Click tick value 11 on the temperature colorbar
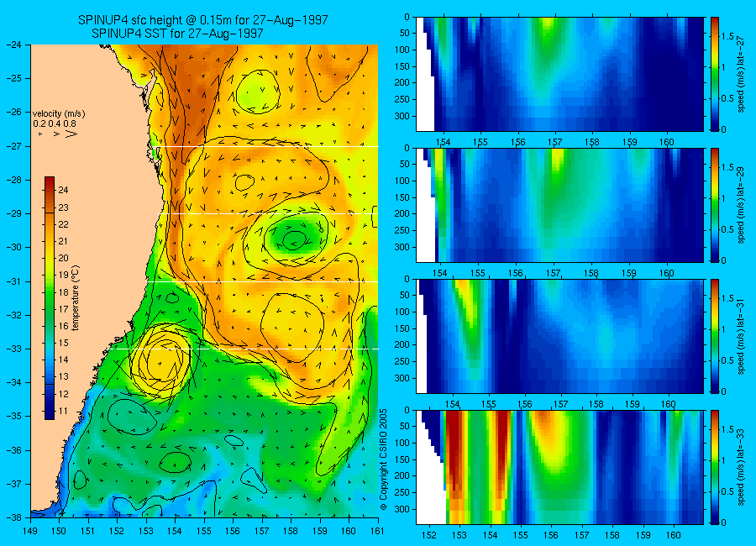Screen dimensions: 756x546 tap(63, 411)
